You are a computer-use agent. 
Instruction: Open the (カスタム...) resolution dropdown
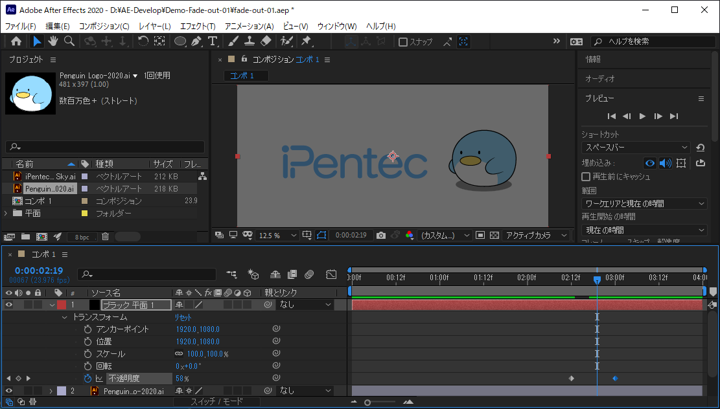click(445, 235)
